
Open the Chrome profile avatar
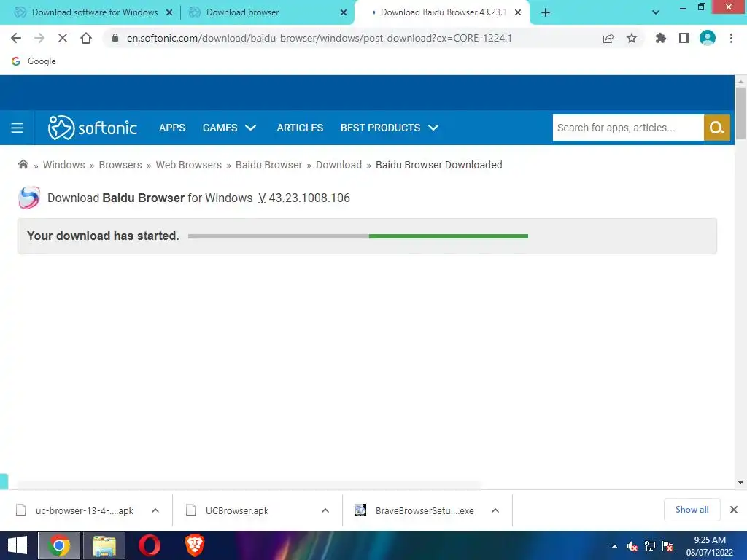tap(708, 38)
